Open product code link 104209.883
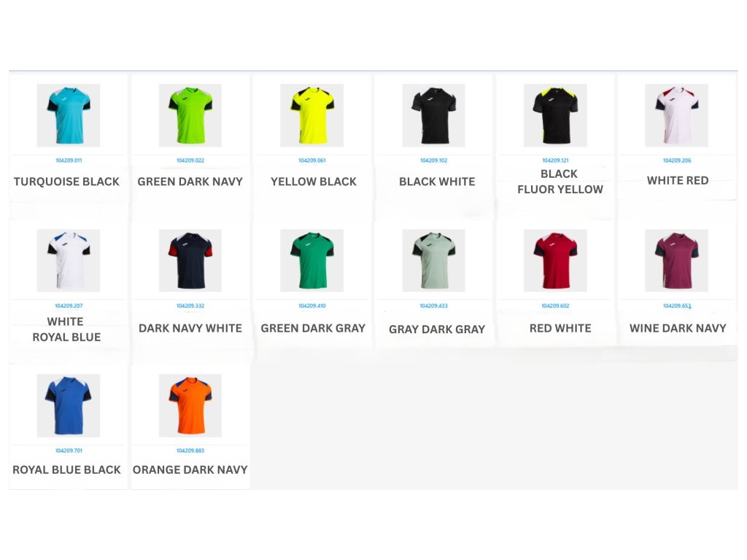The image size is (747, 560). pos(190,451)
